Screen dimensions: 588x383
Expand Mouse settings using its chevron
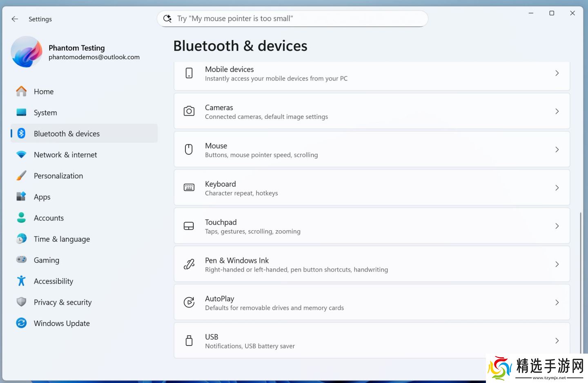[557, 149]
